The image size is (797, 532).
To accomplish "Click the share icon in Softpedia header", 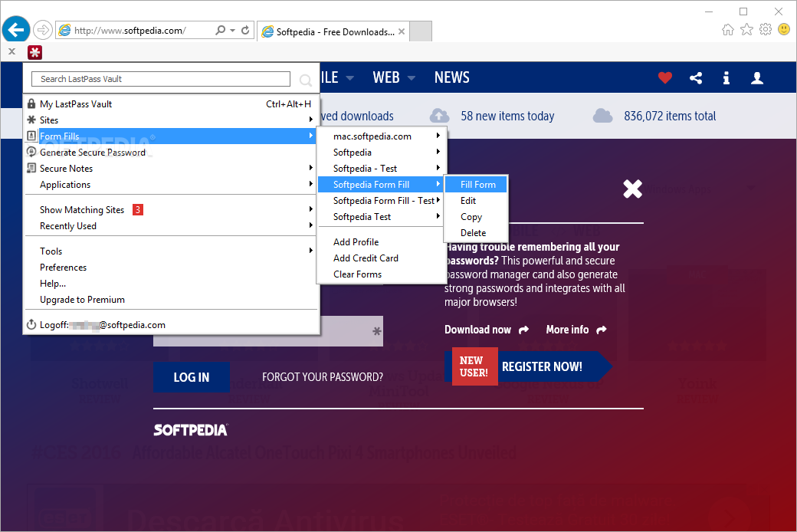I will click(x=696, y=78).
